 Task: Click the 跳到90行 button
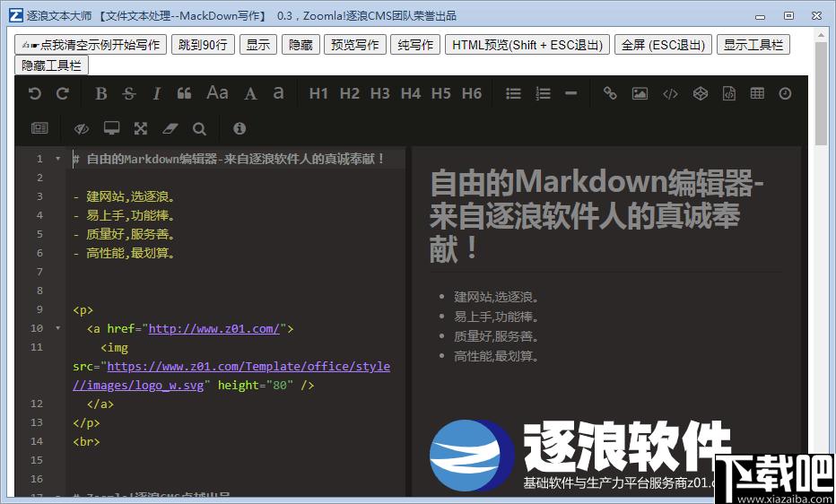coord(203,45)
